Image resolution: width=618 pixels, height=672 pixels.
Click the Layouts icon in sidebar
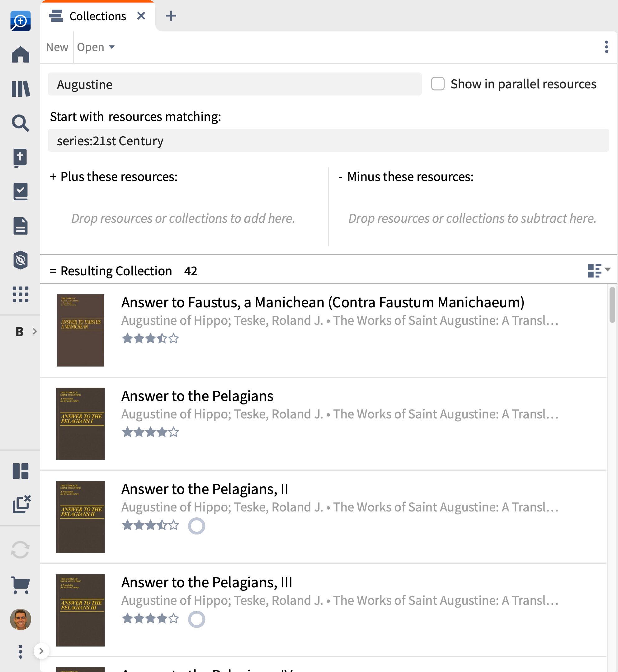(21, 471)
